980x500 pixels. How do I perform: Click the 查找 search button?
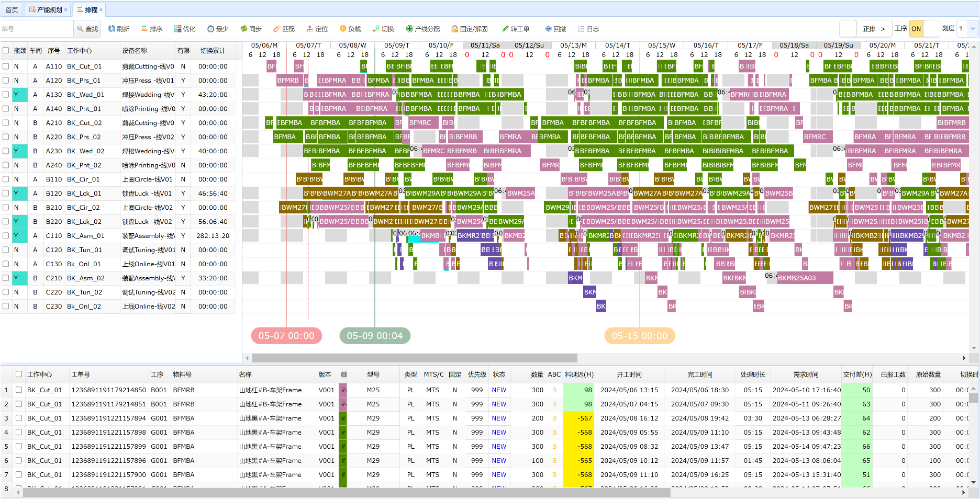pos(87,29)
